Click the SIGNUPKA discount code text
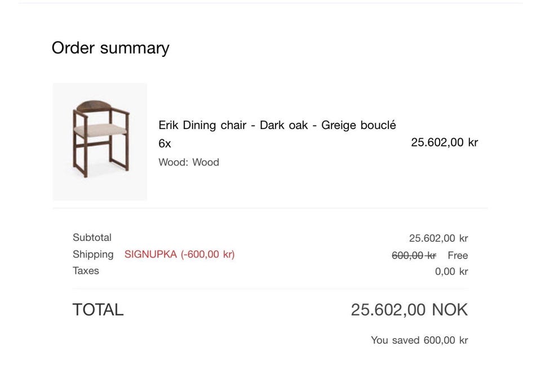Screen dimensions: 541x392 179,255
